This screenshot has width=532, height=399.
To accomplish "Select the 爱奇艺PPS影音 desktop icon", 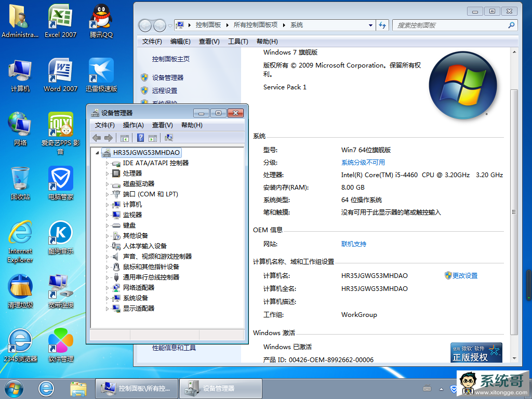I will point(60,133).
